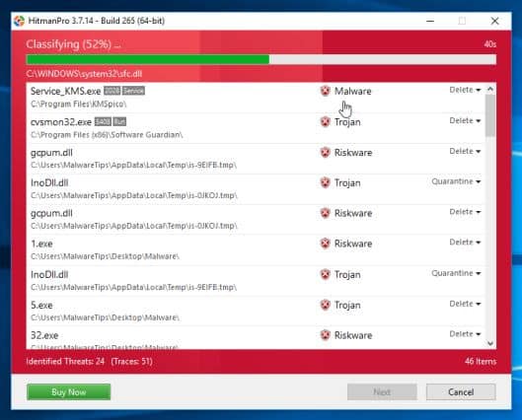Click the Trojan label for 5.exe
The image size is (522, 420).
click(347, 305)
